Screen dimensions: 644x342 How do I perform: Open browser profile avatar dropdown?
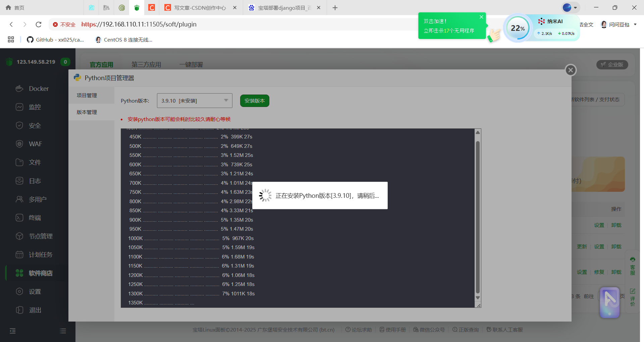[570, 7]
